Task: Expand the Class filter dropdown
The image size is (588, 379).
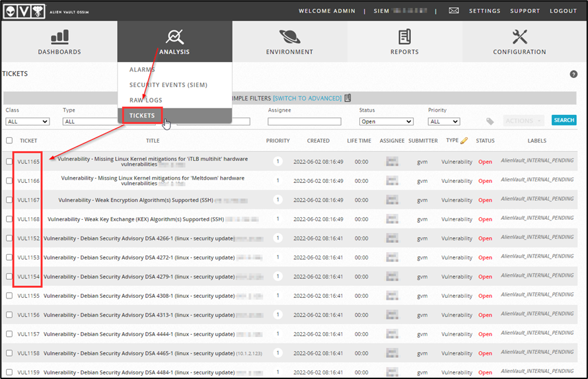Action: tap(28, 121)
